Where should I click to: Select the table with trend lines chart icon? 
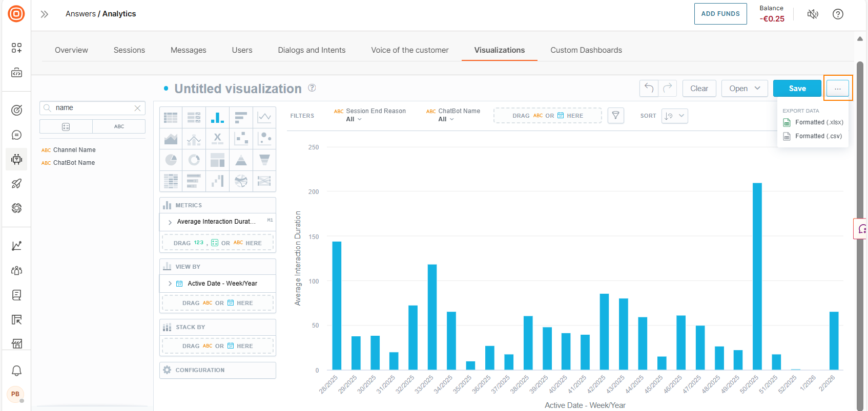click(194, 117)
